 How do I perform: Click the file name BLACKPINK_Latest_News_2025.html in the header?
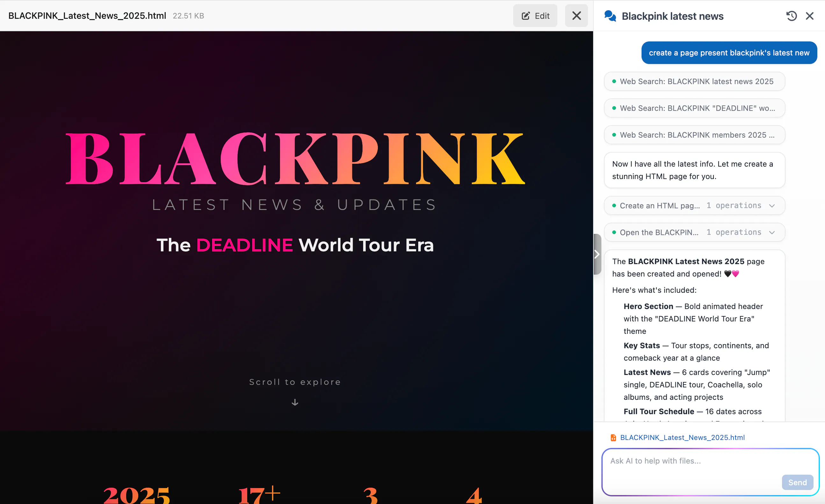pyautogui.click(x=87, y=16)
